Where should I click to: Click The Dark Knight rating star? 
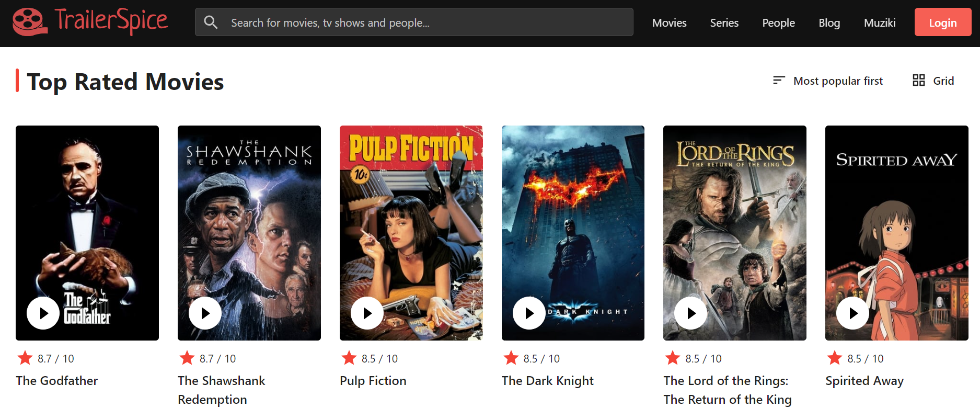click(511, 358)
